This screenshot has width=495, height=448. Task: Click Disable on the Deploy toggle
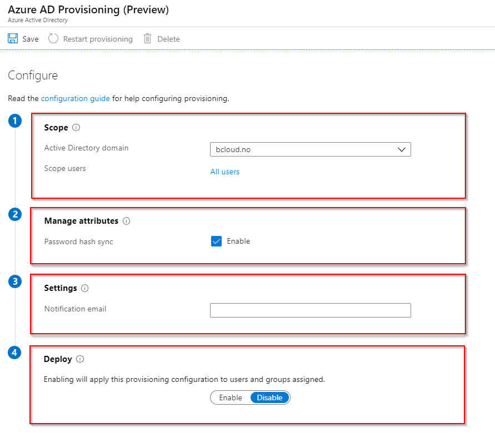click(269, 397)
